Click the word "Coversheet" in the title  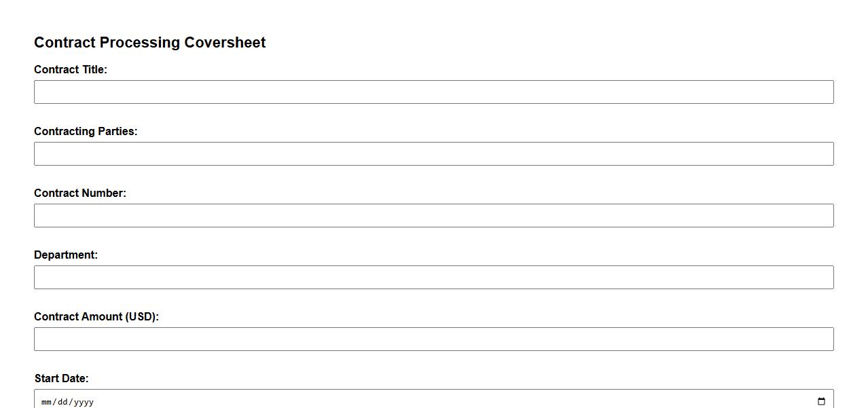coord(225,42)
